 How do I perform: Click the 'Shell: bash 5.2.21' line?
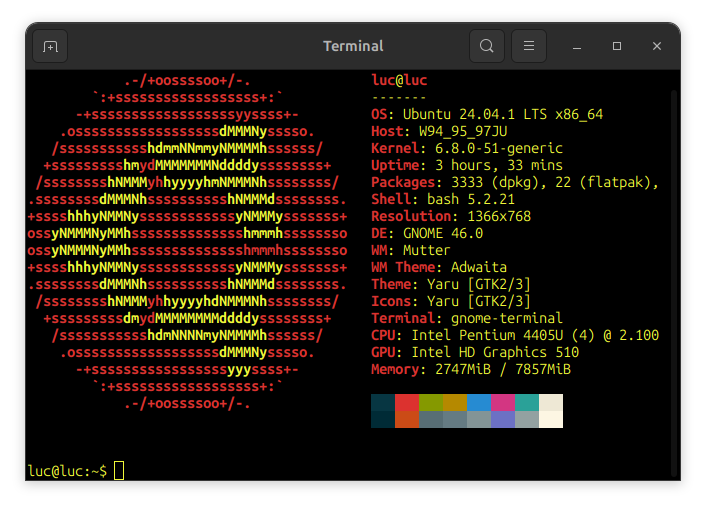pos(443,200)
